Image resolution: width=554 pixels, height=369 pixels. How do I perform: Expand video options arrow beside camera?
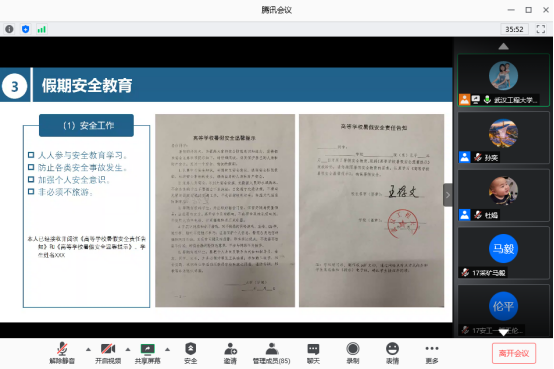[128, 349]
